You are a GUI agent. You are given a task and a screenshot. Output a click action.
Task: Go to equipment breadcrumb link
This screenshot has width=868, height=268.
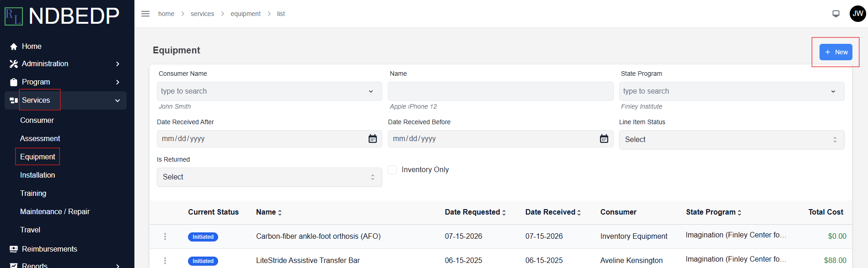click(x=246, y=14)
